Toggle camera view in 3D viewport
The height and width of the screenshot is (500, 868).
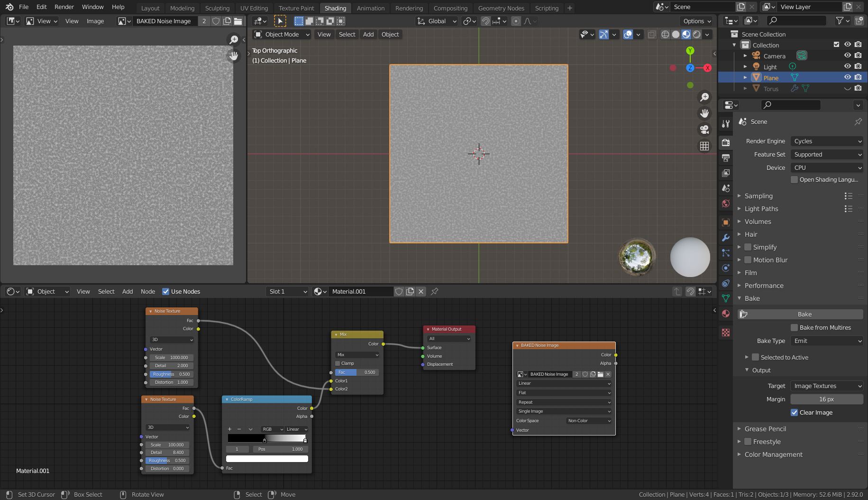pyautogui.click(x=704, y=130)
